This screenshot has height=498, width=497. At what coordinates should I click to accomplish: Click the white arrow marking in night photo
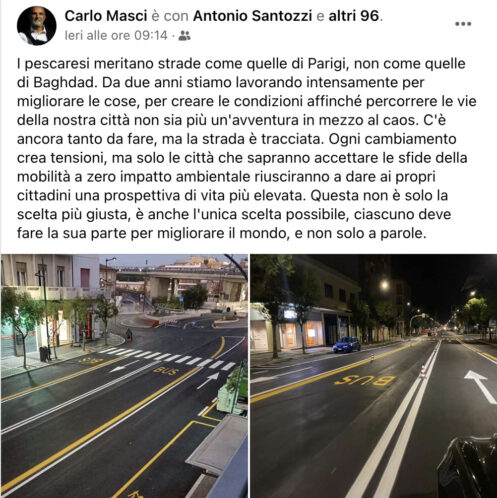coord(481,386)
